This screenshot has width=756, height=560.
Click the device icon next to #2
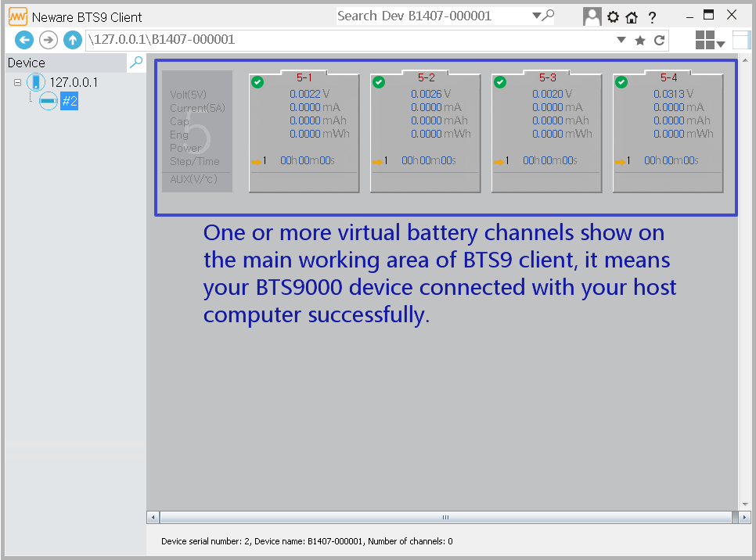[49, 101]
